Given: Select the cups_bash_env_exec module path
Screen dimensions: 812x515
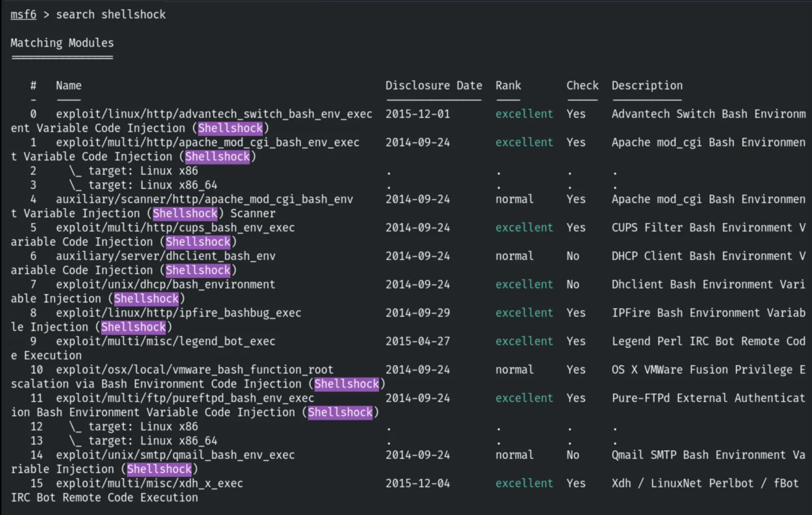Looking at the screenshot, I should [175, 228].
